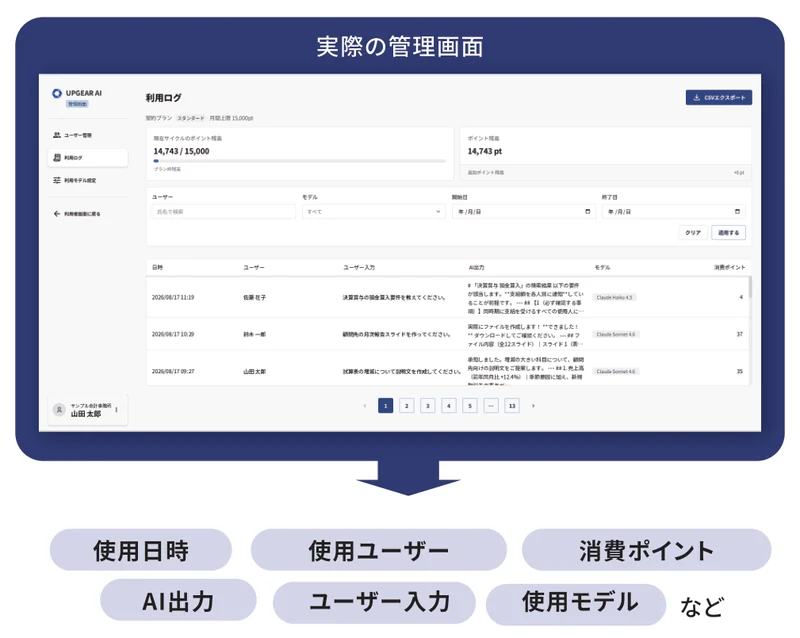
Task: Click the スタンダード plan badge
Action: point(190,118)
